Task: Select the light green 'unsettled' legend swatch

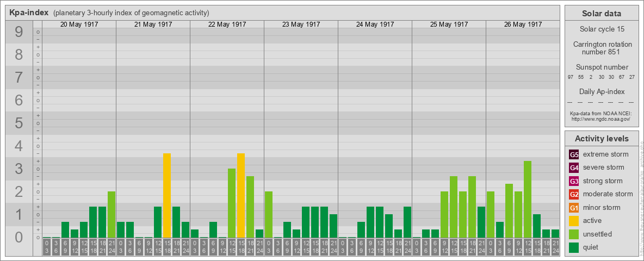Action: tap(574, 234)
